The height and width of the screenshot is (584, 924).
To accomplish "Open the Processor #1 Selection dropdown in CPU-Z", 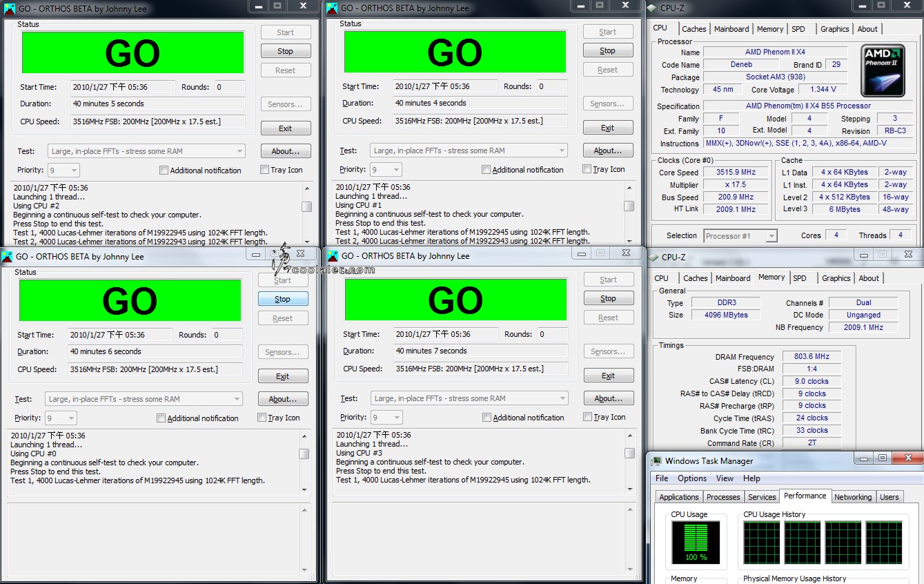I will tap(740, 236).
